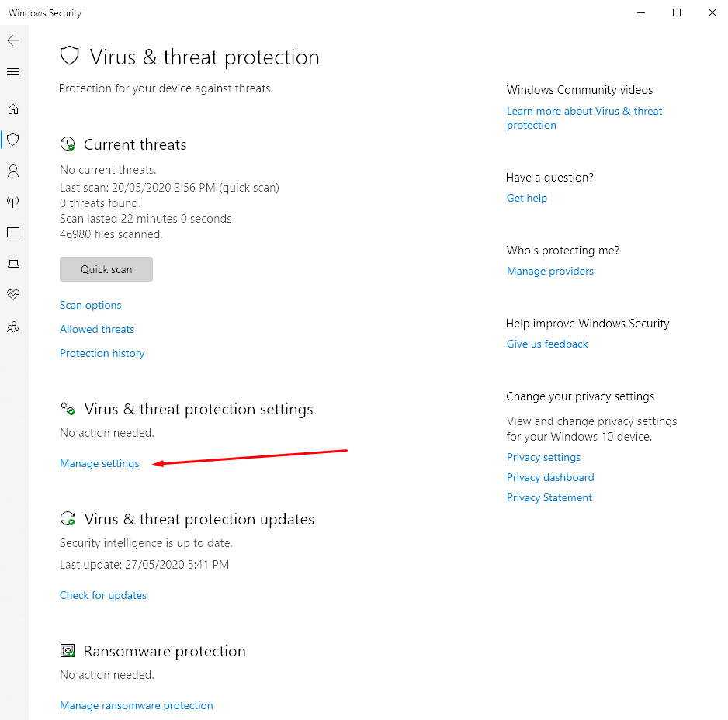728x720 pixels.
Task: Click the Virus & threat protection updates heading
Action: 199,519
